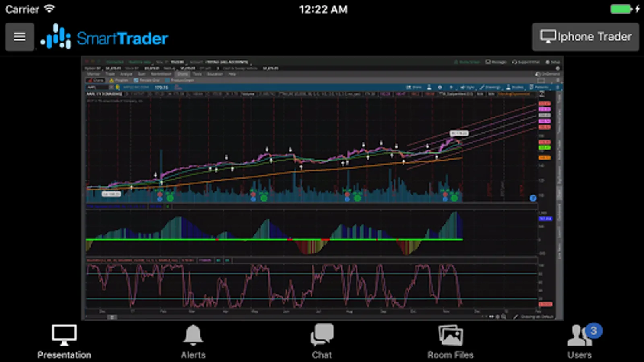Click Studies in shared chart toolbar
644x362 pixels.
point(515,87)
